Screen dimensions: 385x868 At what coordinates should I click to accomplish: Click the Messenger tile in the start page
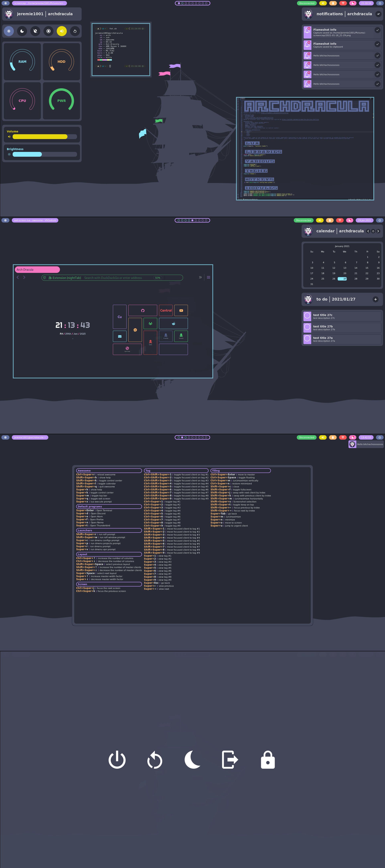(x=135, y=330)
